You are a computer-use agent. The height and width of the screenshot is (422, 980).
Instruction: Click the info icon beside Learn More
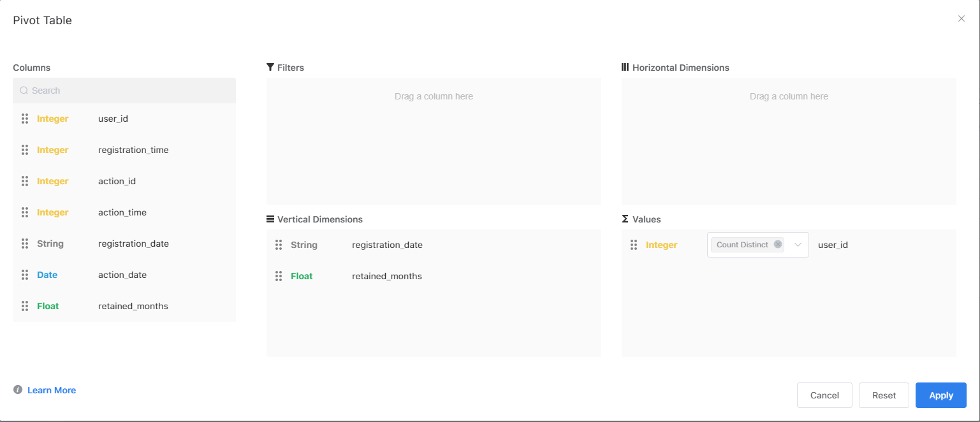[x=18, y=389]
